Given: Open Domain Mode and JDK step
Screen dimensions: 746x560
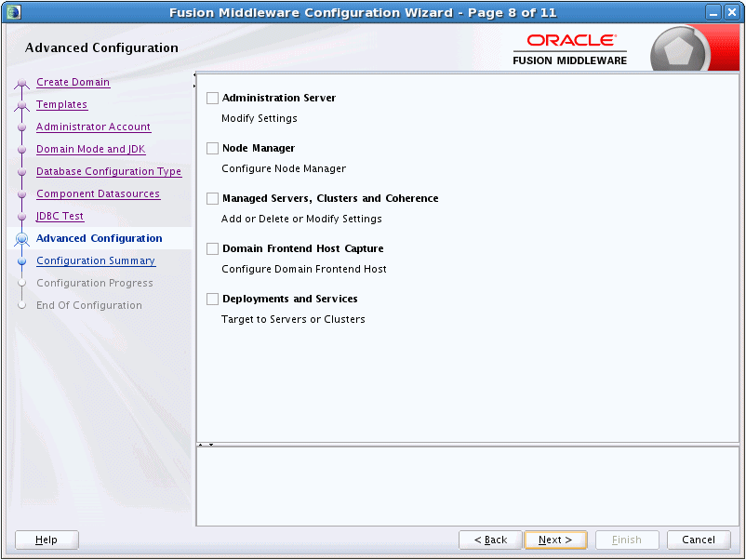Looking at the screenshot, I should [x=91, y=150].
